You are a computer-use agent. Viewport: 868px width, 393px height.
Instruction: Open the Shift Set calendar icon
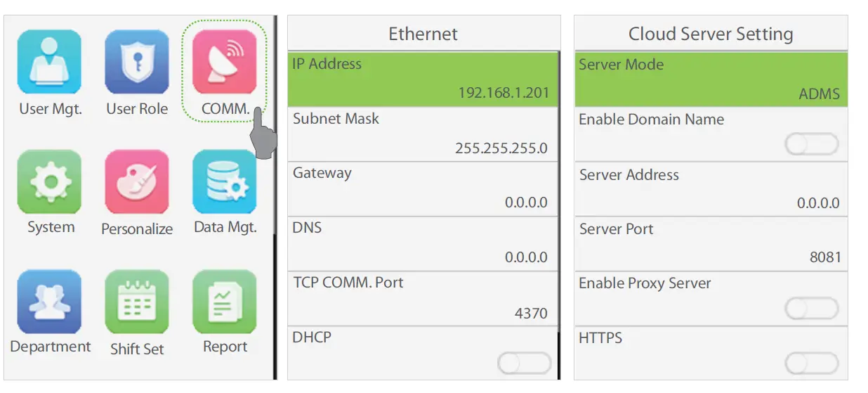point(137,302)
